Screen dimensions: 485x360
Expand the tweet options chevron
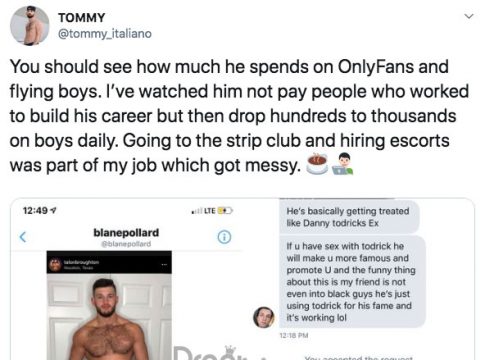coord(469,16)
